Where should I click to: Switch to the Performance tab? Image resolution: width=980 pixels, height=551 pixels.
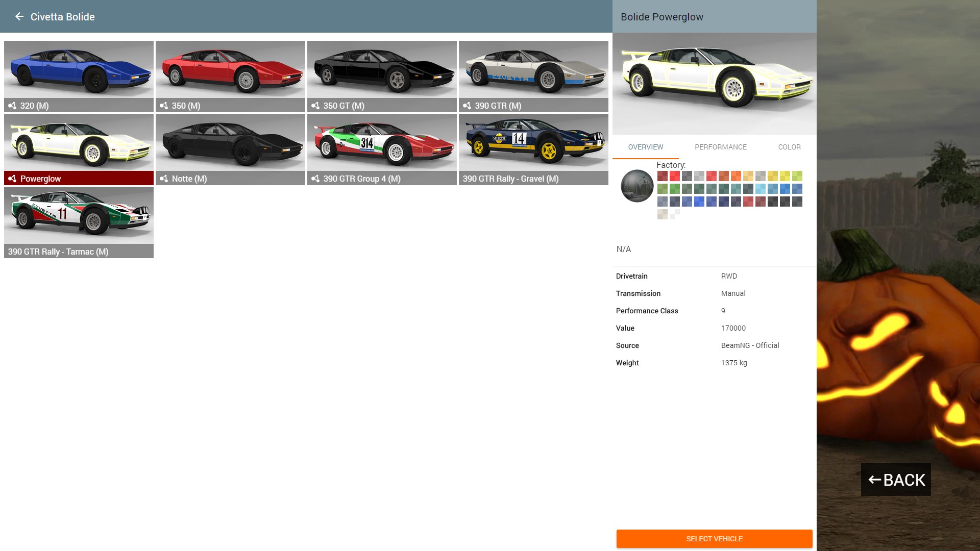[720, 147]
